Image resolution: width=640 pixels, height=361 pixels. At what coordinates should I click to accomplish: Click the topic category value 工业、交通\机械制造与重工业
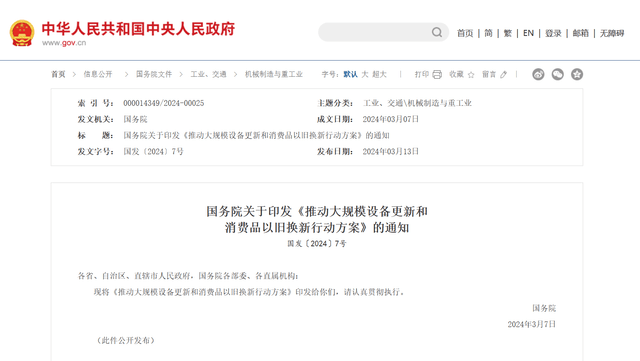pos(417,103)
